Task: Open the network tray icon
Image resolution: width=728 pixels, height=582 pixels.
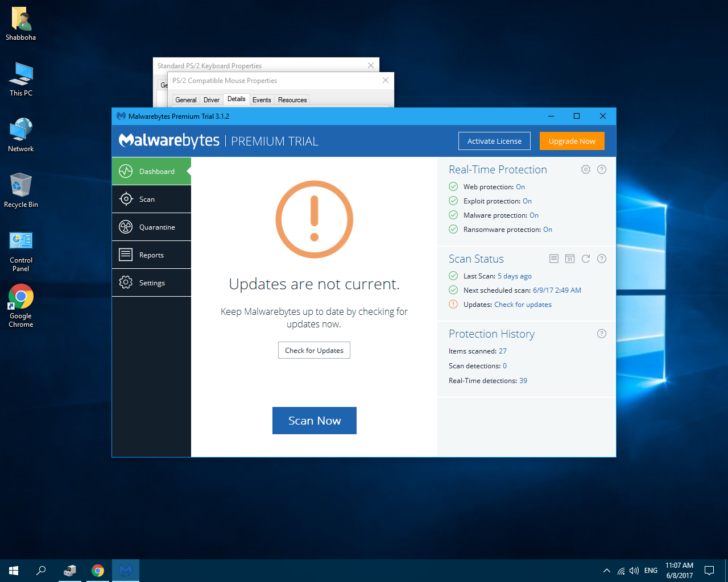Action: pos(621,571)
